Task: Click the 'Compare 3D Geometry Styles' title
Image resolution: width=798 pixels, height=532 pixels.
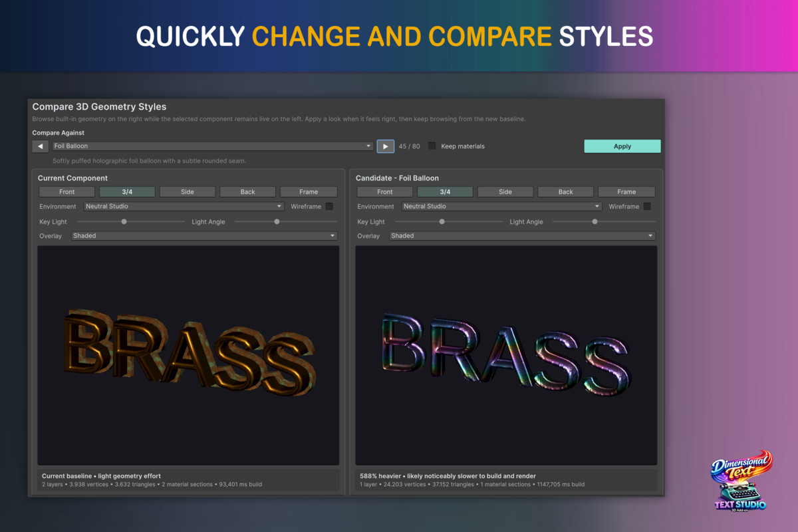Action: coord(99,106)
